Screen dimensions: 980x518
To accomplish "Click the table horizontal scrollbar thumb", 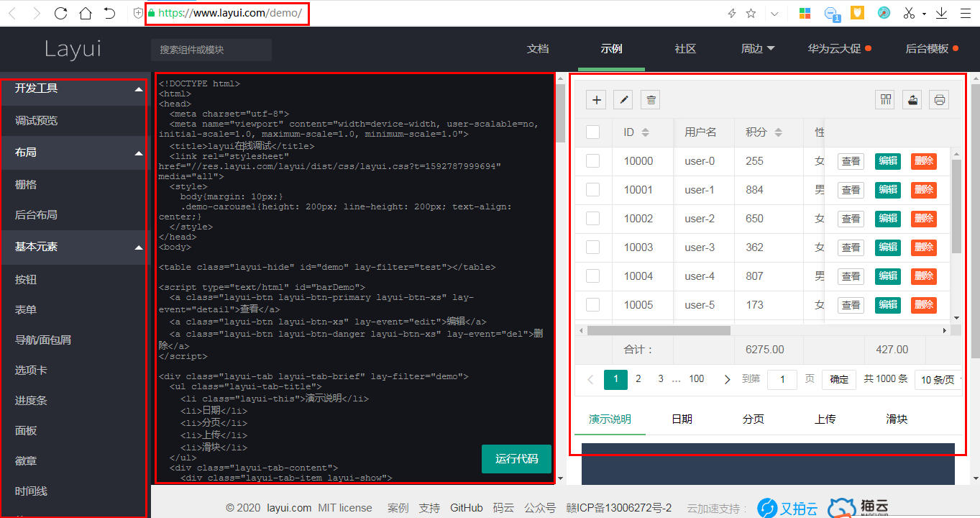I will point(659,331).
